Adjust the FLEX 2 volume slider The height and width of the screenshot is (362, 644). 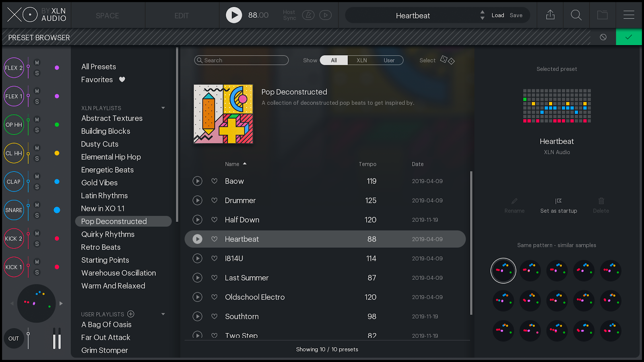coord(28,66)
